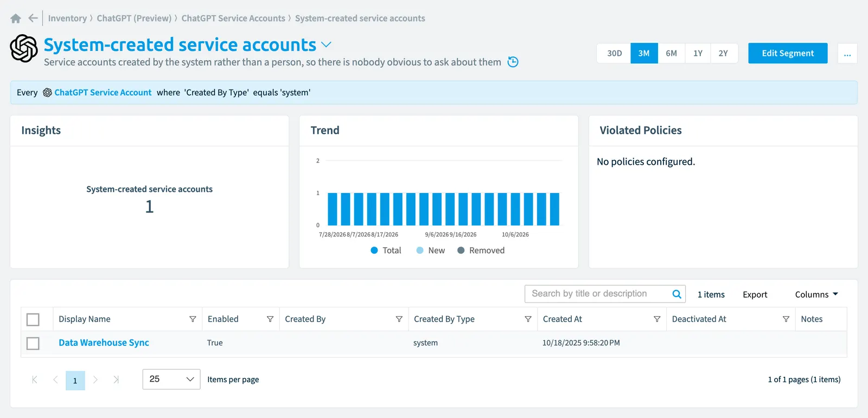Go to Inventory breadcrumb

pyautogui.click(x=67, y=18)
